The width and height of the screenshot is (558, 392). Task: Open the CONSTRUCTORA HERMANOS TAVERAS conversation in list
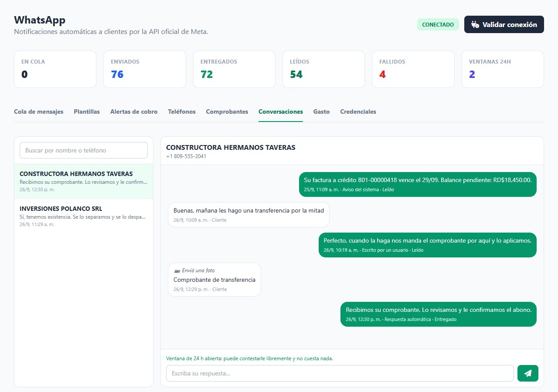click(x=84, y=182)
